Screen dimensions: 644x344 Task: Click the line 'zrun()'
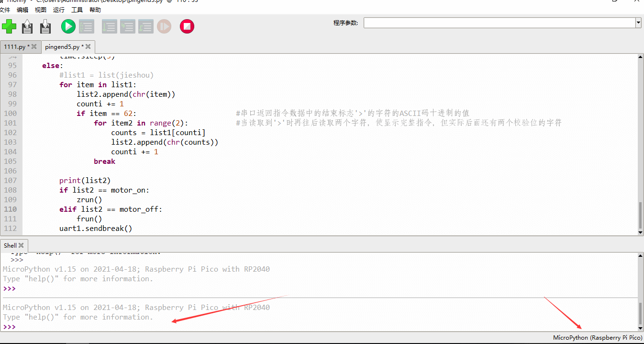pyautogui.click(x=89, y=199)
